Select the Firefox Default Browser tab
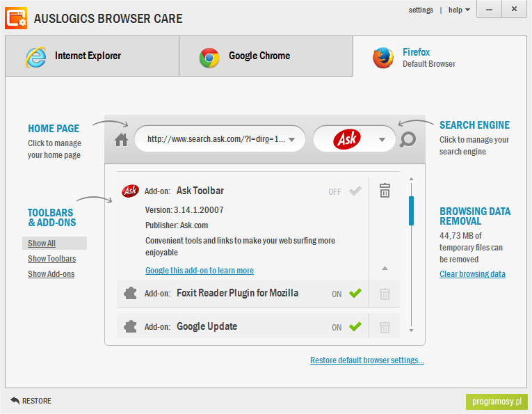The width and height of the screenshot is (532, 414). click(440, 56)
